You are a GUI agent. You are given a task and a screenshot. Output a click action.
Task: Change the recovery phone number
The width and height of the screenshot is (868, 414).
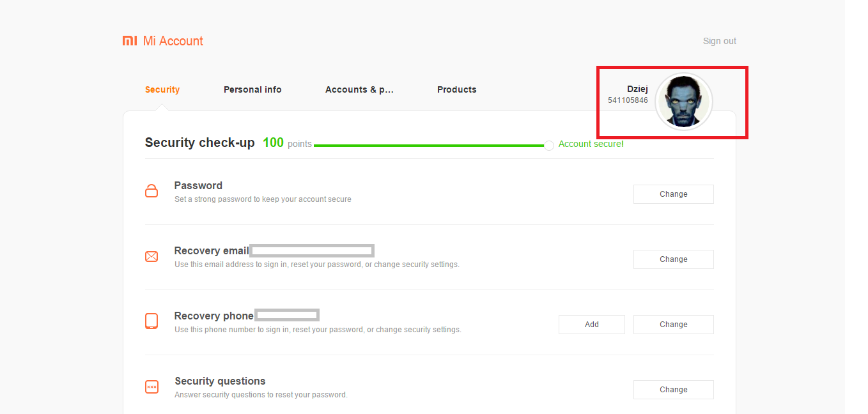(x=673, y=325)
